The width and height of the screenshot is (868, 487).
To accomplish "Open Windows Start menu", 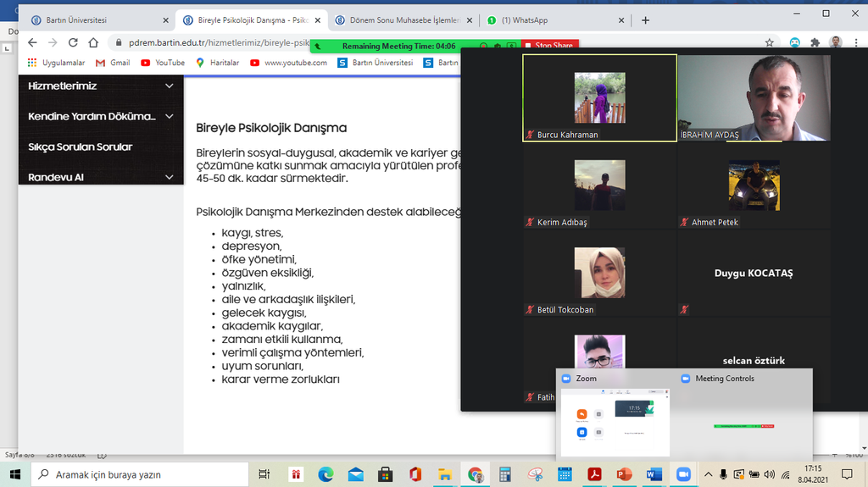I will pos(15,474).
